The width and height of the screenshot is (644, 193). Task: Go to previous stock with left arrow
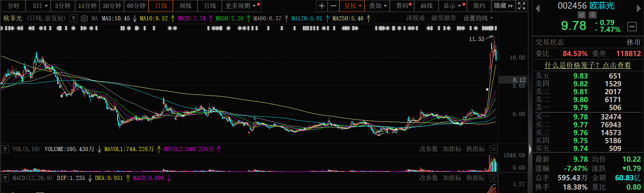click(x=538, y=8)
